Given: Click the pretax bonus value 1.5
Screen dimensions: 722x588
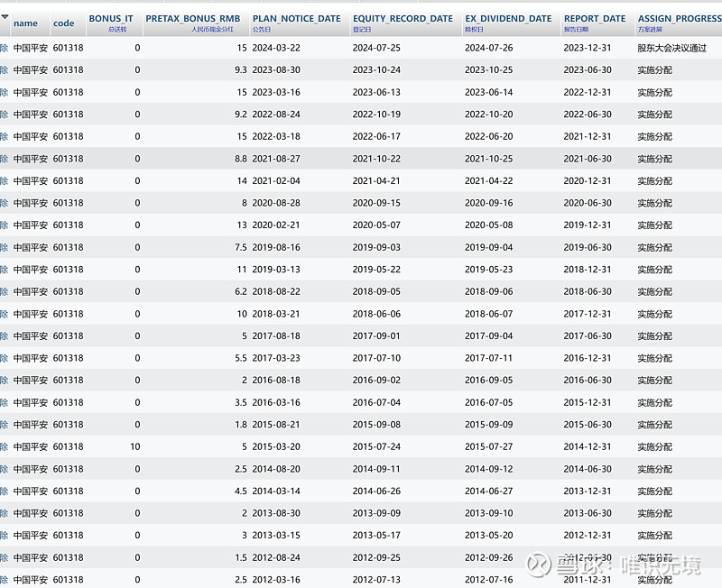Looking at the screenshot, I should [241, 557].
